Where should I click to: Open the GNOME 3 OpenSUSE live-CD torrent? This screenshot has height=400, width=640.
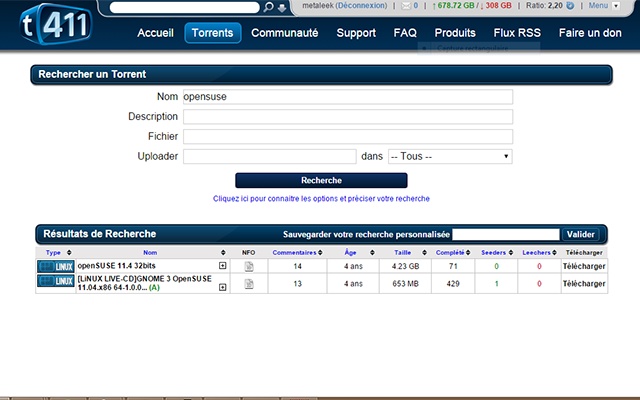click(x=144, y=283)
